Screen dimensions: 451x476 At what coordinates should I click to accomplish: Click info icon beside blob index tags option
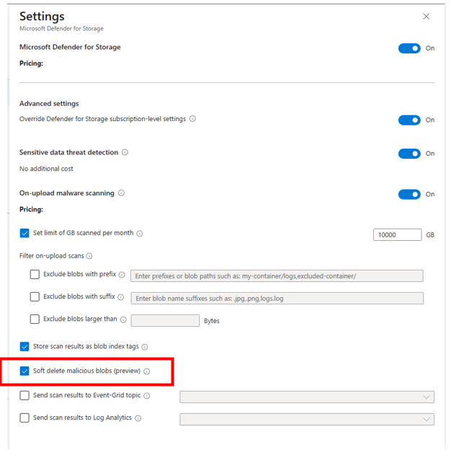pyautogui.click(x=145, y=347)
